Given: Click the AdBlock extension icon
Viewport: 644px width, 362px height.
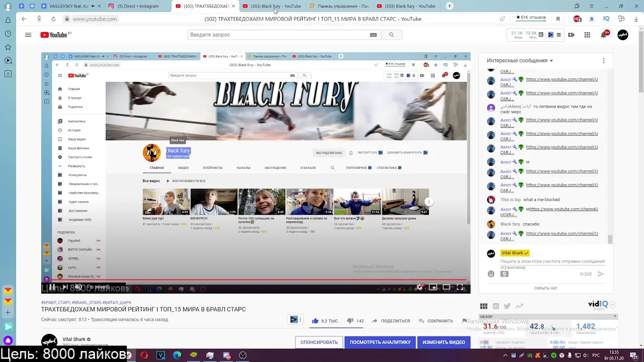Looking at the screenshot, I should pos(577,19).
